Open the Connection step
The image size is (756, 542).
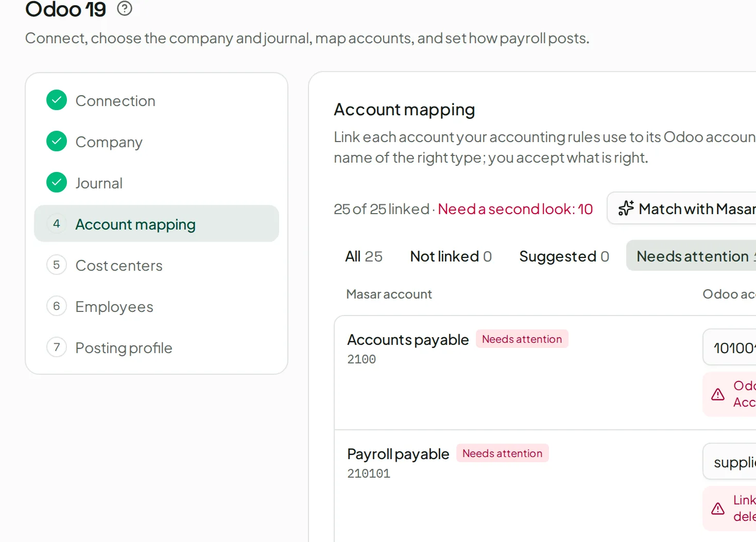[x=157, y=100]
